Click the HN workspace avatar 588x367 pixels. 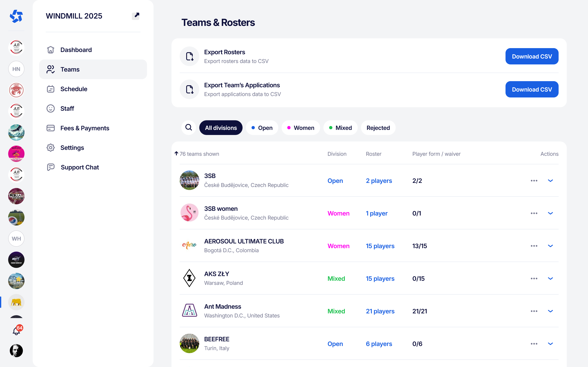(x=16, y=69)
